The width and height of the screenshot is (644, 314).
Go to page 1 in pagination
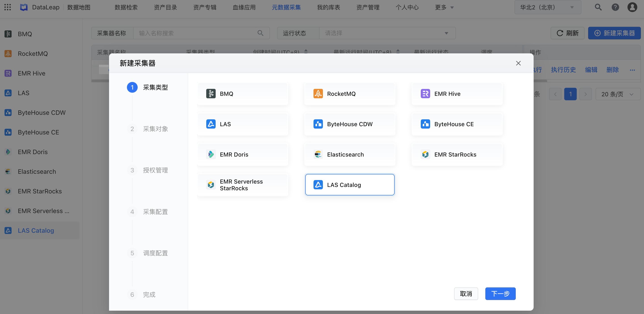[x=570, y=94]
